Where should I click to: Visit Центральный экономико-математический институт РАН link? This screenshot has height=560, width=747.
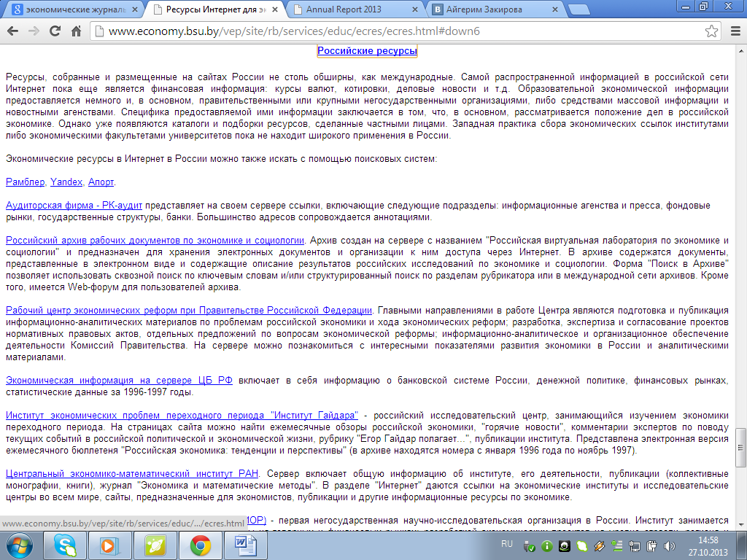132,474
